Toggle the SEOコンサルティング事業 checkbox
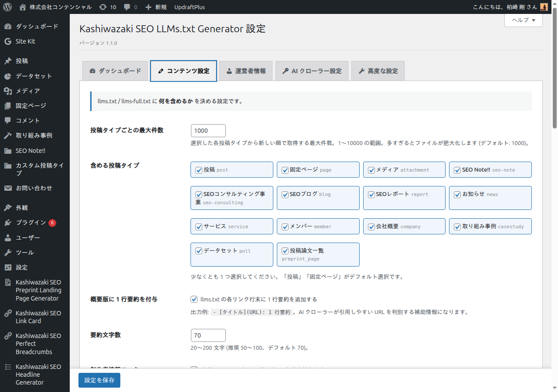This screenshot has width=558, height=392. click(x=199, y=194)
